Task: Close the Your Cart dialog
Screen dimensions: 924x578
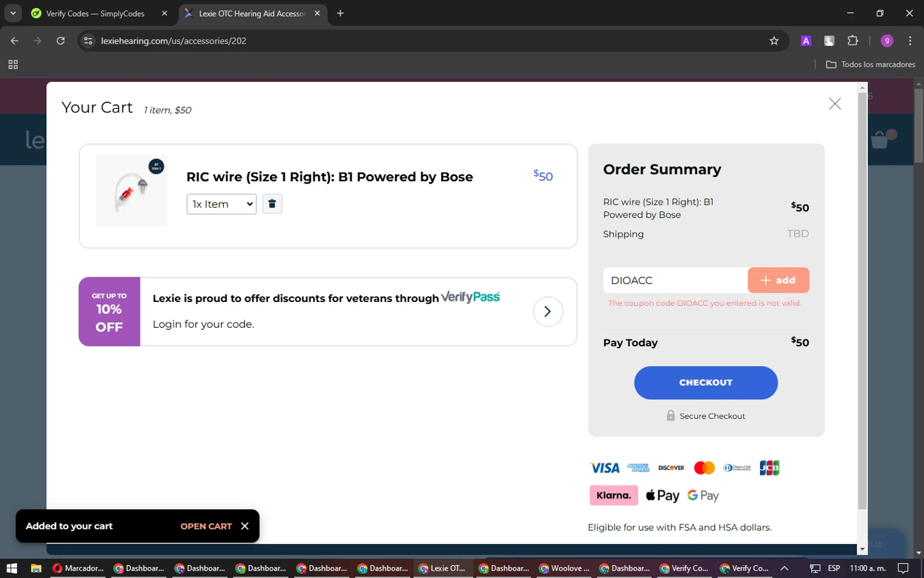Action: (835, 104)
